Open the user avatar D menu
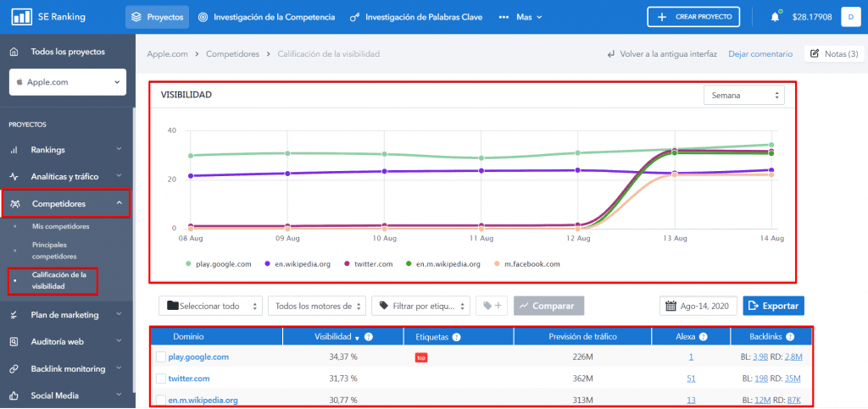Image resolution: width=868 pixels, height=409 pixels. click(850, 17)
